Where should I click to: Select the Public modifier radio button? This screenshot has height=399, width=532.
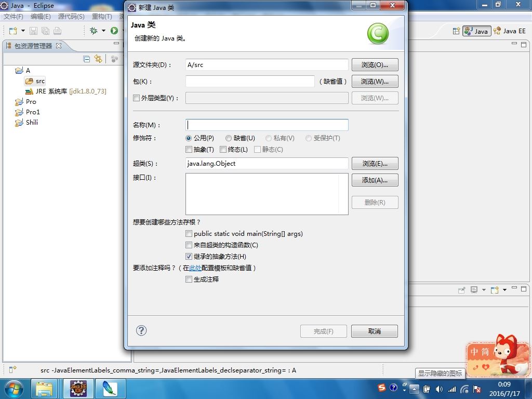click(189, 138)
